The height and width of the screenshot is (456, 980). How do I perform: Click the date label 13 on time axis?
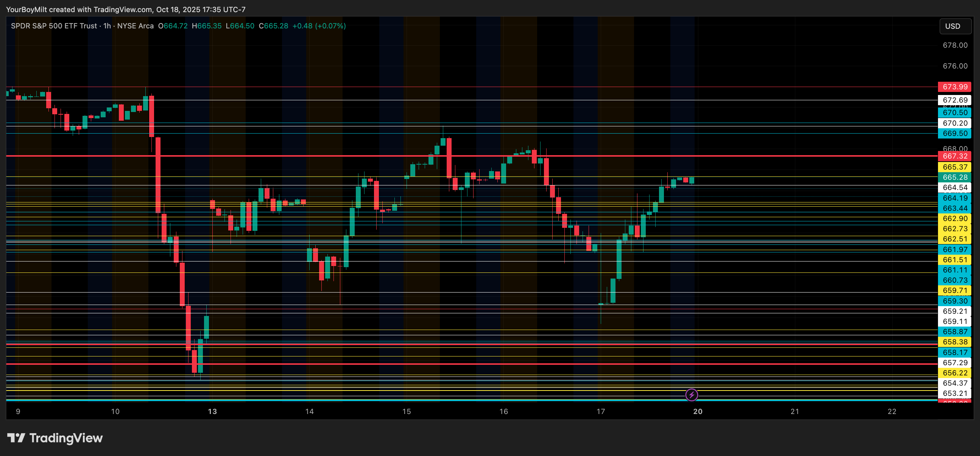212,411
